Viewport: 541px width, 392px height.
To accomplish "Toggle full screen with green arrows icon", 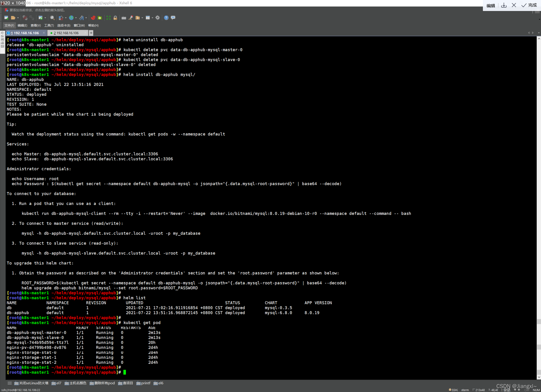I will click(x=109, y=18).
